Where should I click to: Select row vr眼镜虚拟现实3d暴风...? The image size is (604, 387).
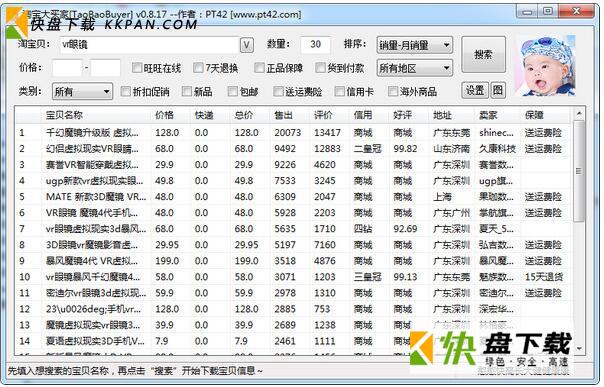[x=293, y=229]
